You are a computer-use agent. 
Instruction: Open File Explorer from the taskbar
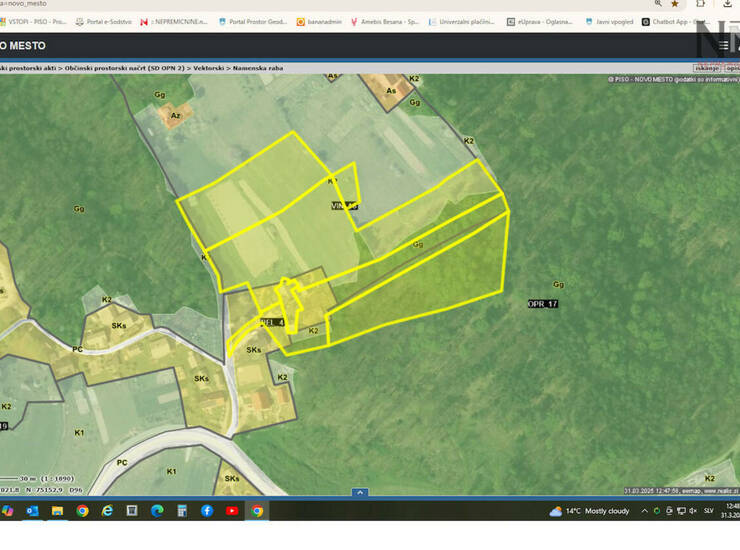[x=57, y=510]
